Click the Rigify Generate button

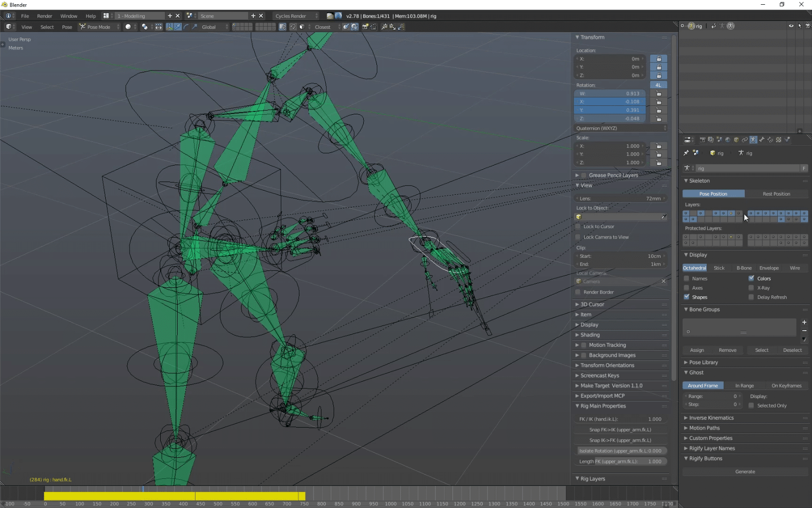(x=745, y=471)
